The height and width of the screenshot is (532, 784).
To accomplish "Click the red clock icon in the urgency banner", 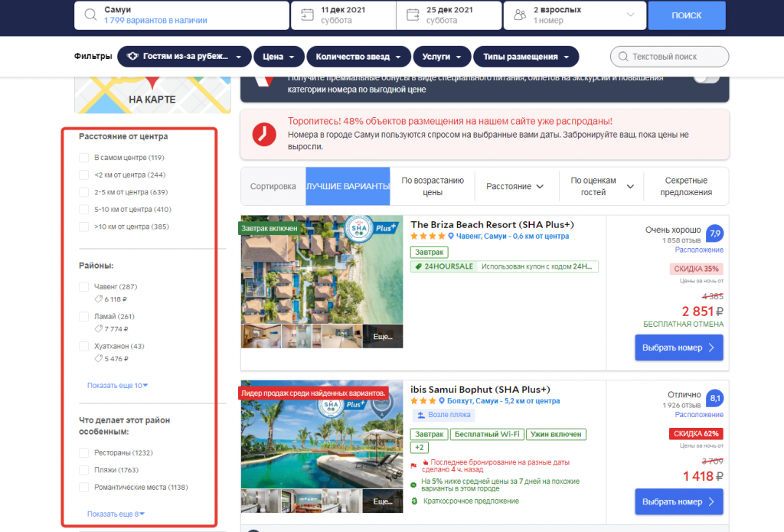I will (x=264, y=135).
